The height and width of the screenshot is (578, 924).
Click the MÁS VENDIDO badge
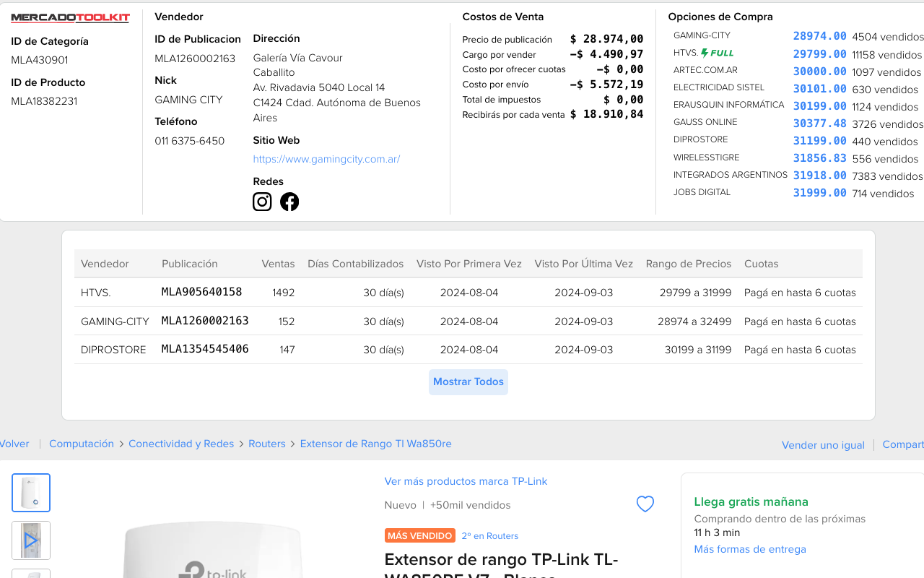coord(420,535)
